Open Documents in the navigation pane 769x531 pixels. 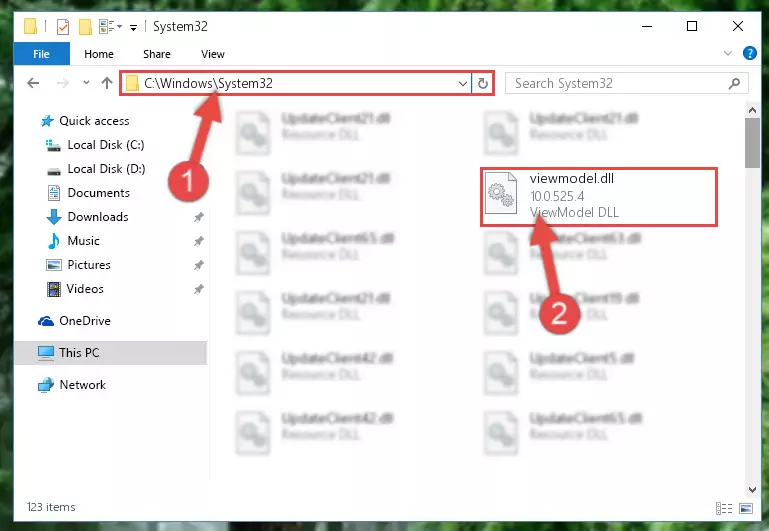[x=99, y=193]
